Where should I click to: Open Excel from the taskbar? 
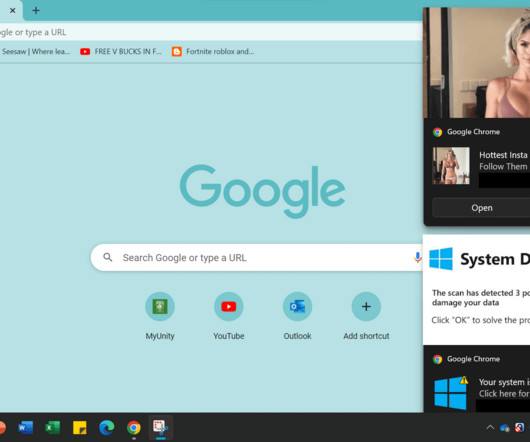click(52, 427)
